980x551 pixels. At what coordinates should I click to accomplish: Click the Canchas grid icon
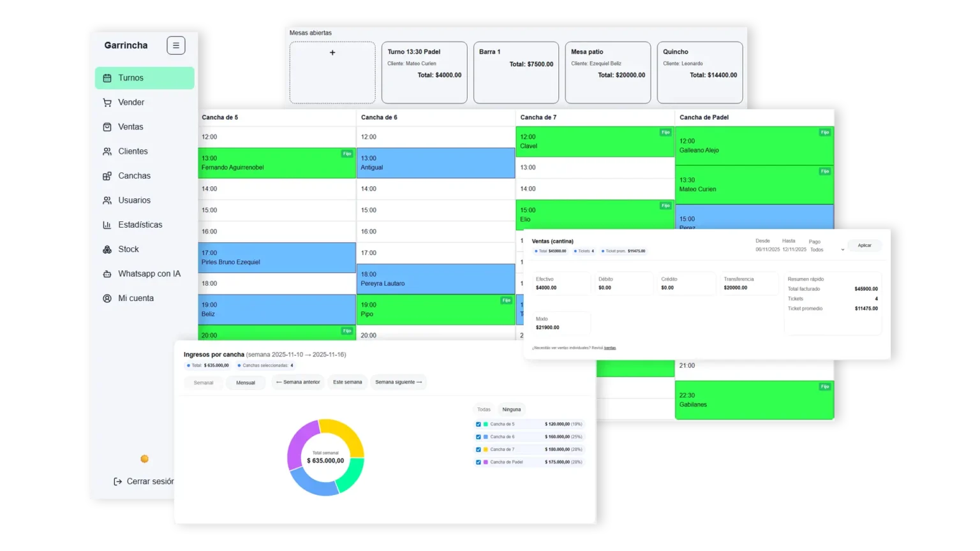pyautogui.click(x=107, y=176)
